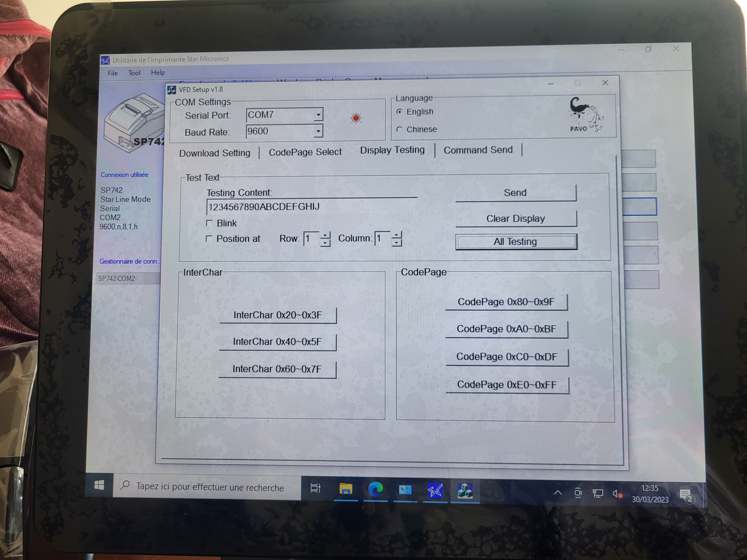
Task: Enable the Blink checkbox
Action: [x=209, y=223]
